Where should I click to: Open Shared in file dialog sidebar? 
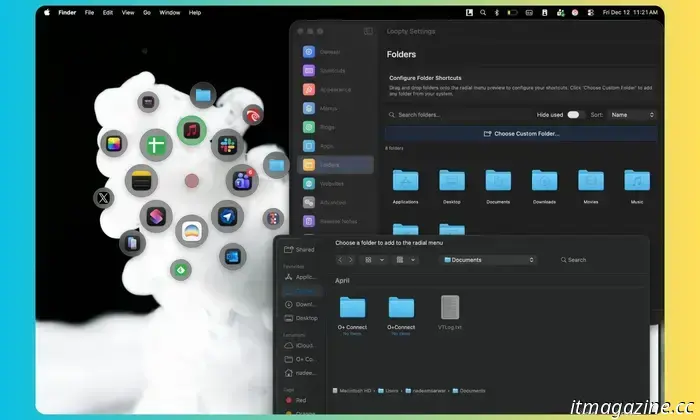coord(300,250)
